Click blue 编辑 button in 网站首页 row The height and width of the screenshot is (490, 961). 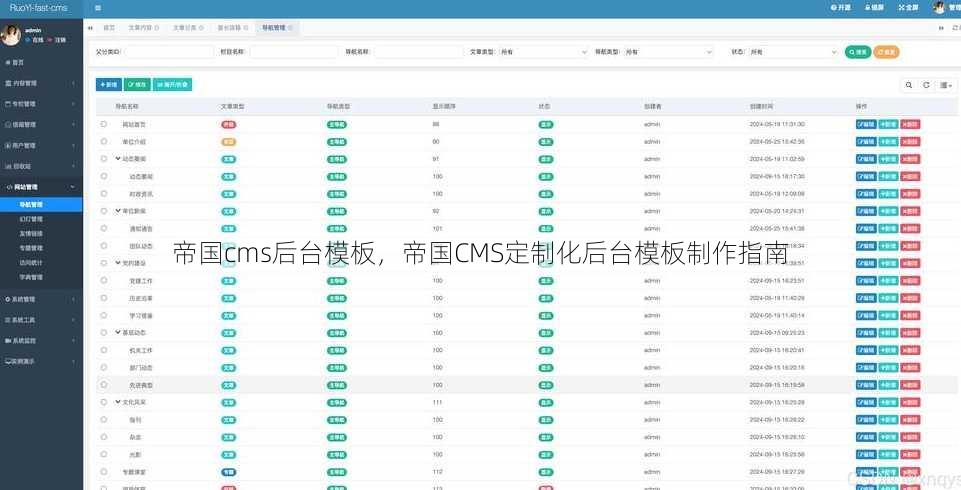coord(866,124)
